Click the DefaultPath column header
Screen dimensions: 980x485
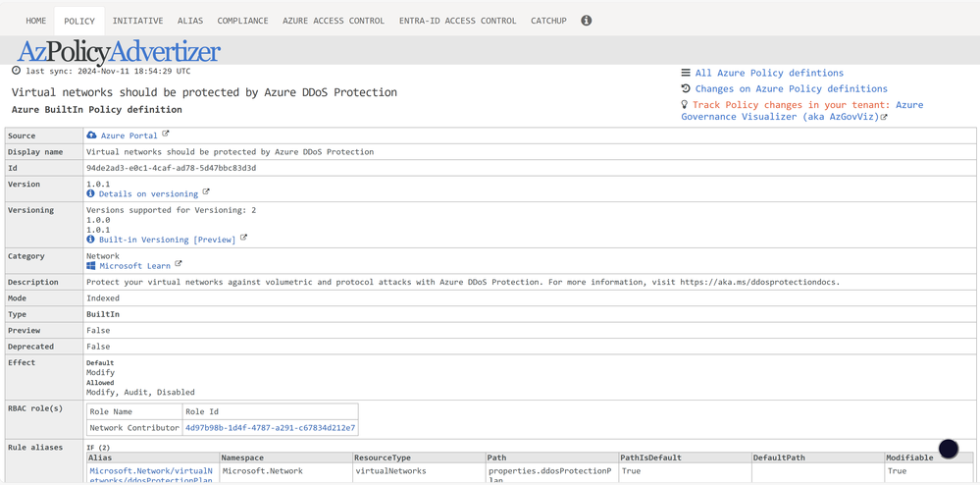[x=818, y=458]
